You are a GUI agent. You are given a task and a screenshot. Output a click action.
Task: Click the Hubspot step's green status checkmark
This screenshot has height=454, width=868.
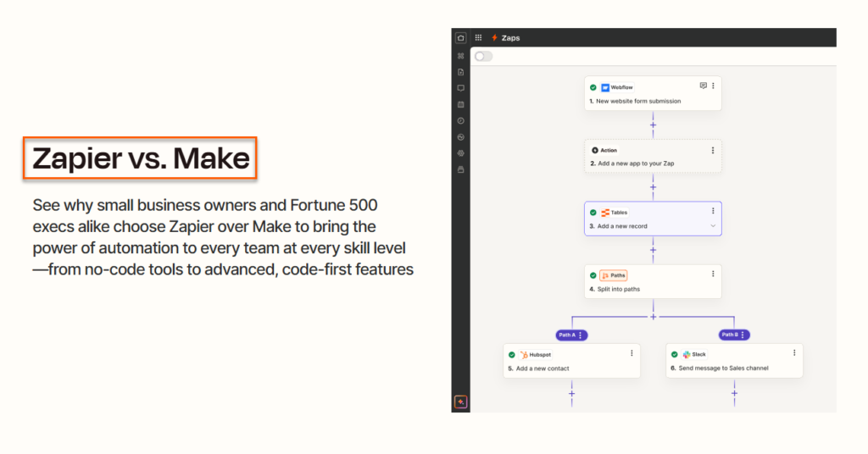511,355
